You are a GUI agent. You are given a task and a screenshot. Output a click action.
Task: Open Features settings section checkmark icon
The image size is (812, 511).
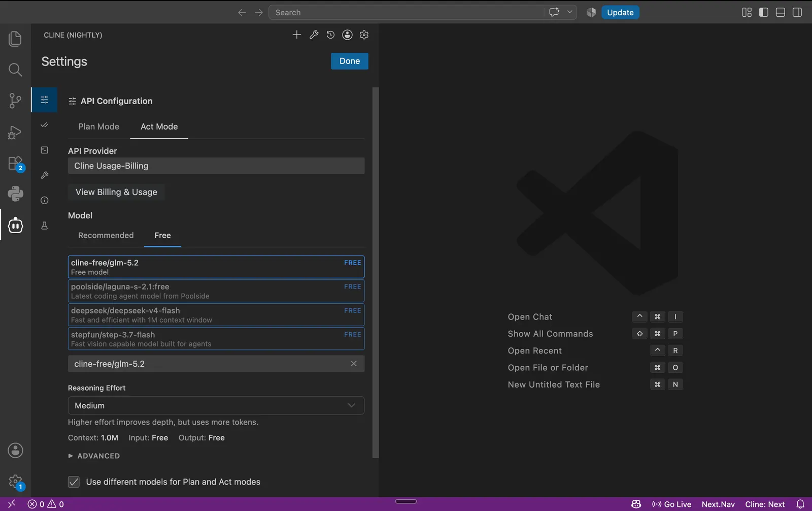(45, 125)
